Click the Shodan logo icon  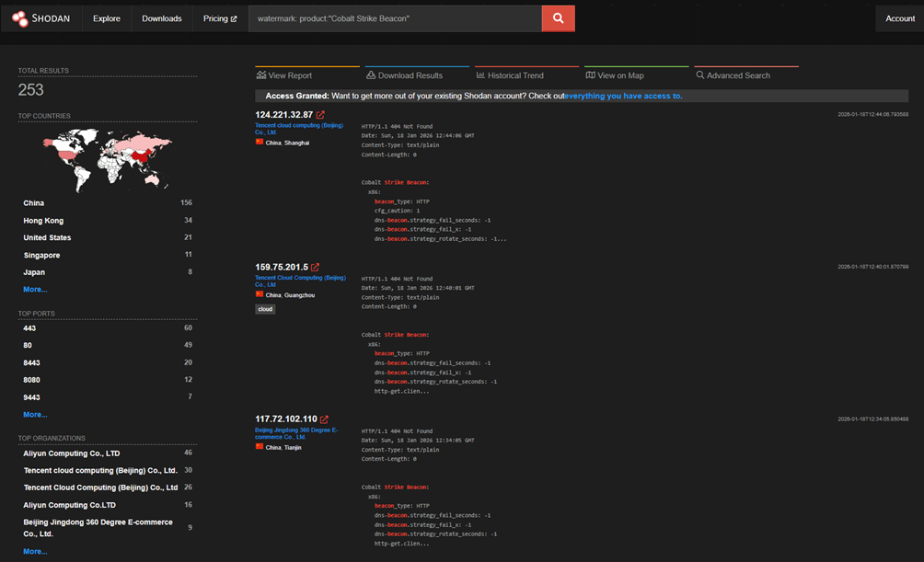(20, 18)
